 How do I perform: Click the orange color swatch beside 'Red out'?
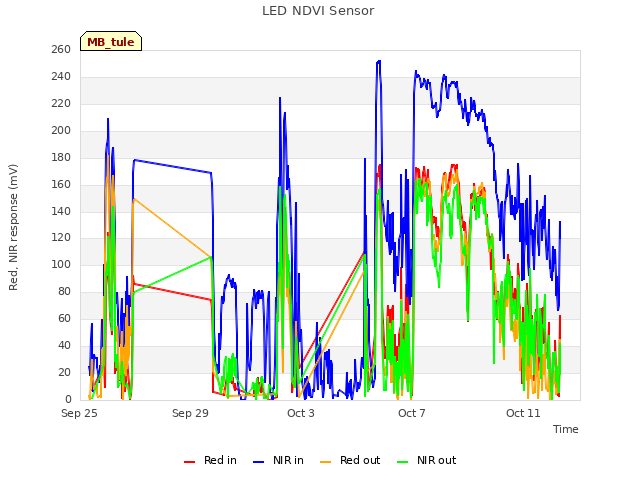coord(325,462)
